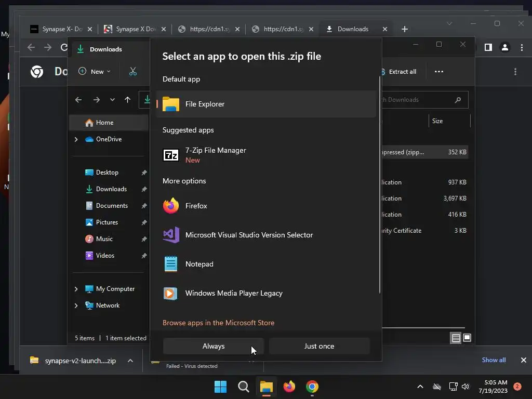Open Windows Start menu
Screen dimensions: 532x399
(x=220, y=387)
